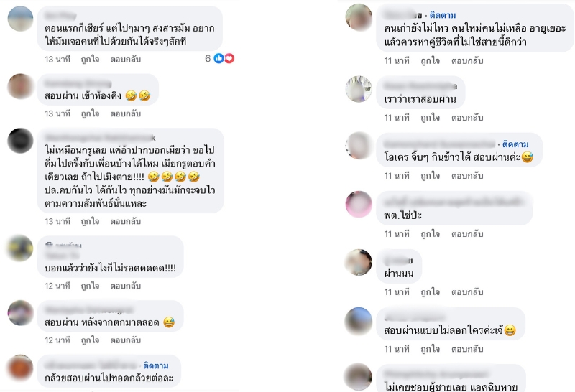Click the blue thumbs-up reaction icon
575x392 pixels.
coord(218,58)
